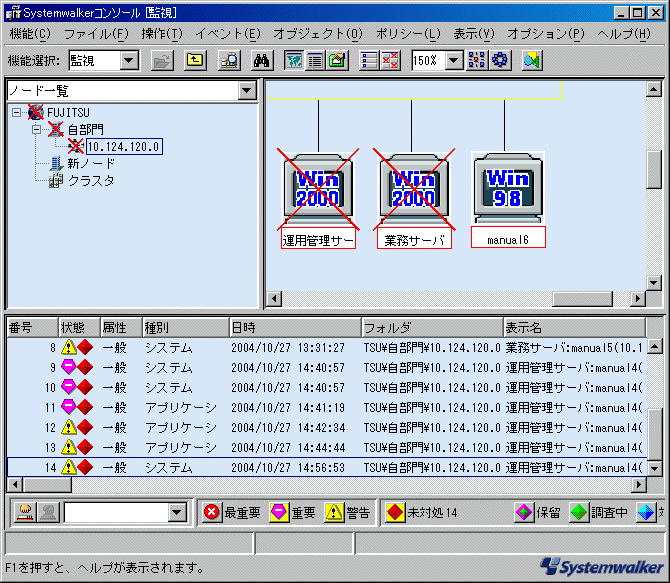Toggle the 未対処 14 status filter
The image size is (670, 583).
point(422,512)
